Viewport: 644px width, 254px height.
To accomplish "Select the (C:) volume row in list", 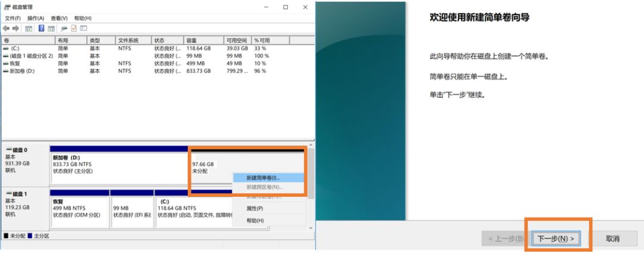I will [x=157, y=48].
